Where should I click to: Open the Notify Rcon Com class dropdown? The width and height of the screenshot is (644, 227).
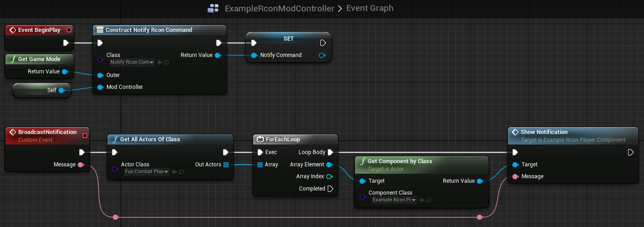pyautogui.click(x=132, y=62)
